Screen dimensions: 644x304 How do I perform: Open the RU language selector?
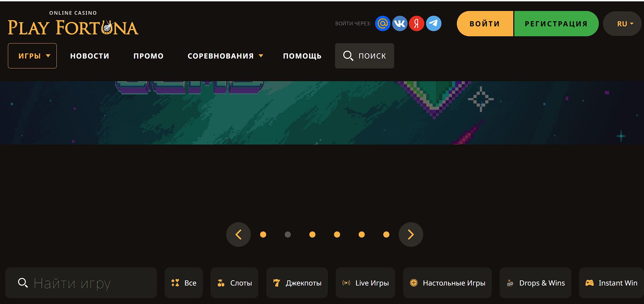point(622,24)
